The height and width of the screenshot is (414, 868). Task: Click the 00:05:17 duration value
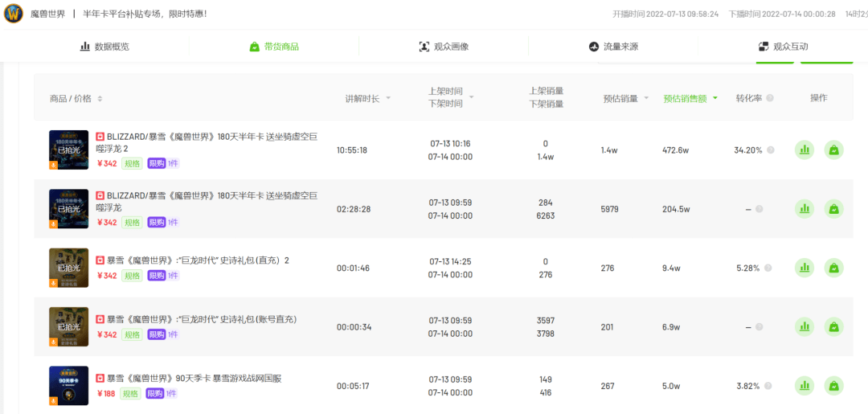[352, 386]
